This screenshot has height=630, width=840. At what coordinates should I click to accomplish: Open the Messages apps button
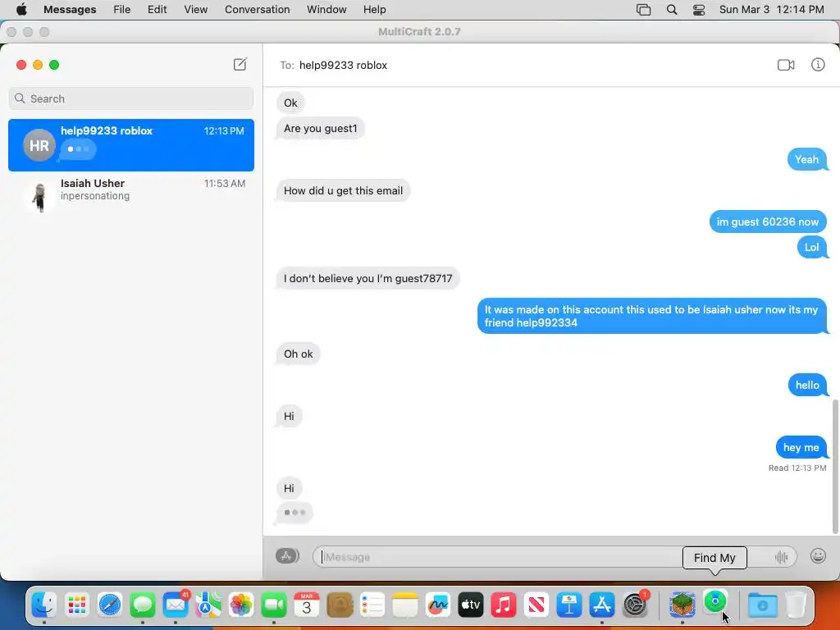[x=287, y=556]
